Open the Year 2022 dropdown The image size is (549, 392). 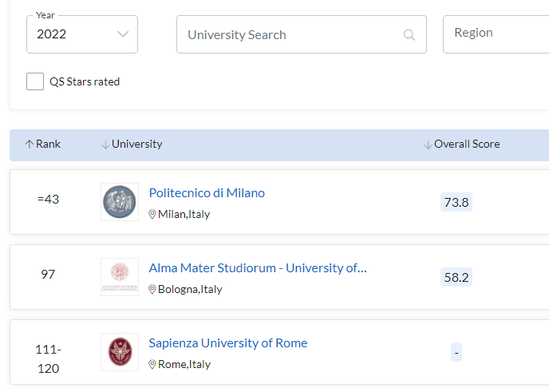click(82, 34)
